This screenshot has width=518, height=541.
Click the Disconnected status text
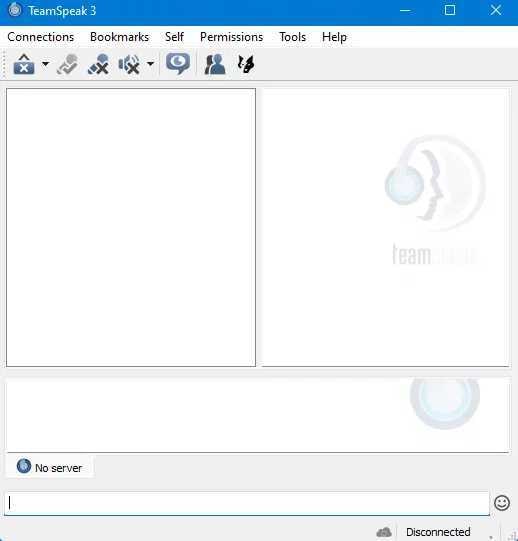click(438, 532)
